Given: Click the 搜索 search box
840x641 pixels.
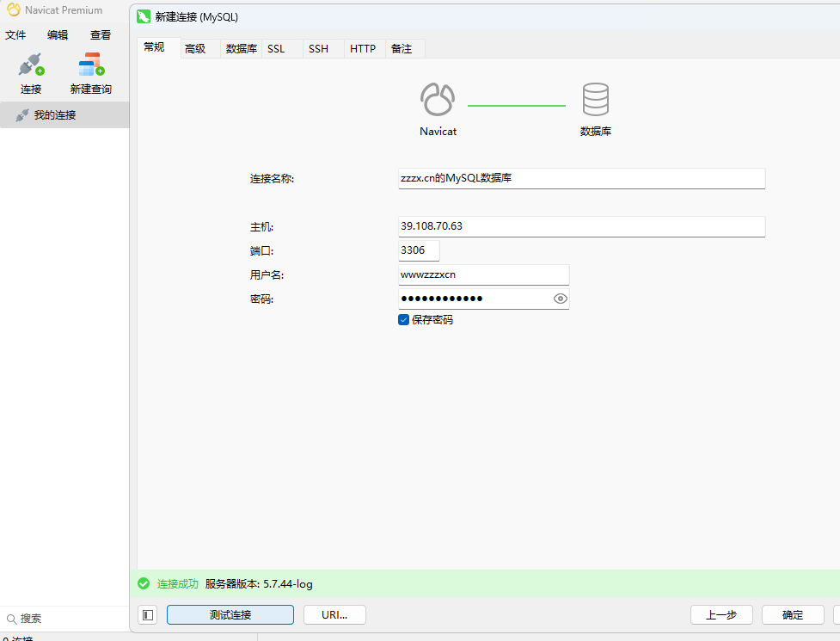Looking at the screenshot, I should pos(64,619).
